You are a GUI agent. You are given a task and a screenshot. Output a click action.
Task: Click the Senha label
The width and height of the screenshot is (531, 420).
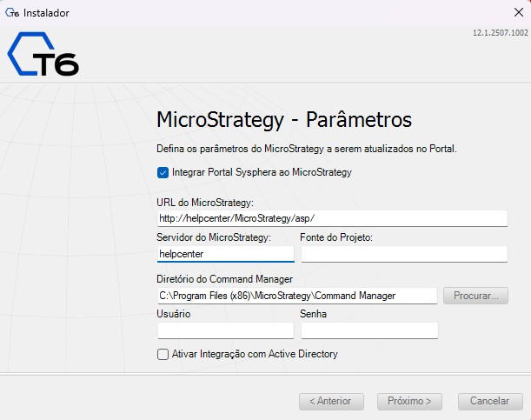click(313, 314)
